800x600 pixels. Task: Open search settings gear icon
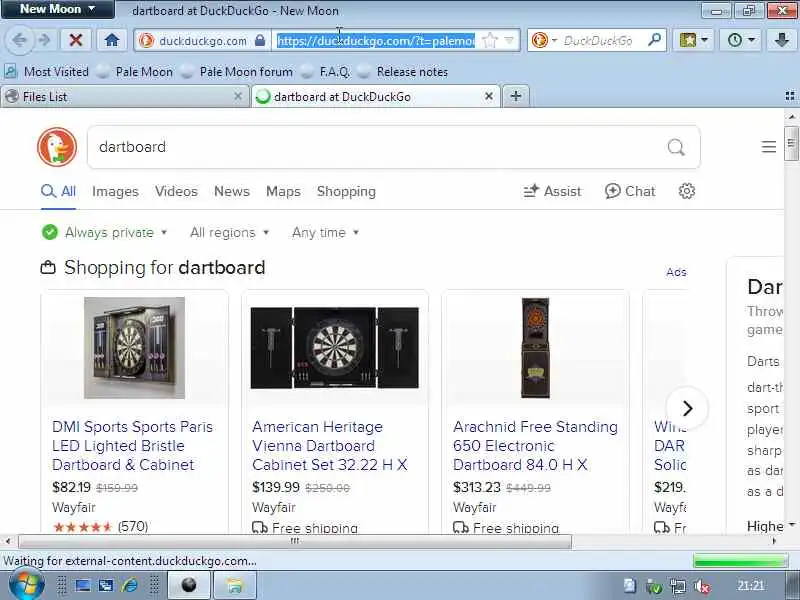687,191
